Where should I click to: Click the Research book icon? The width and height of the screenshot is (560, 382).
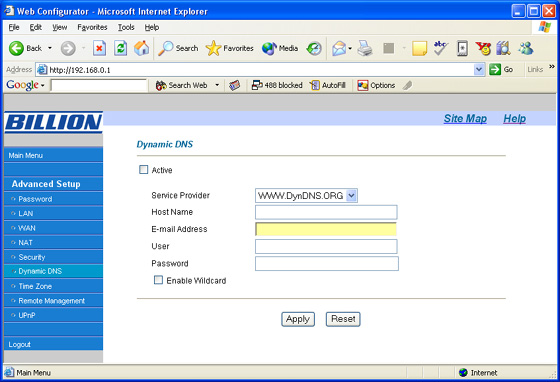[504, 48]
